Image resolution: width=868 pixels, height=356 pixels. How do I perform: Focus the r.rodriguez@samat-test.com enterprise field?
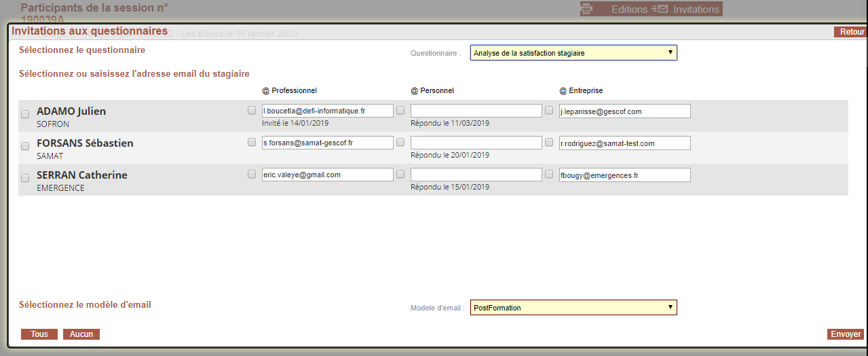pyautogui.click(x=624, y=143)
